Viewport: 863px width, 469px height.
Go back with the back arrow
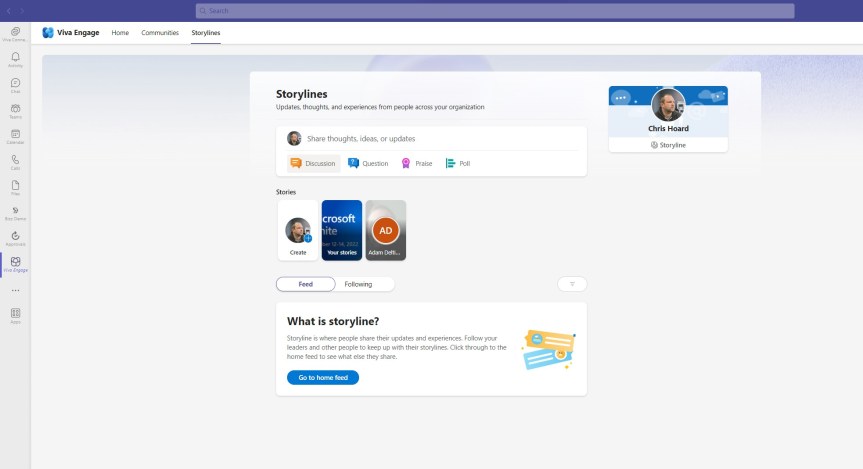coord(9,10)
